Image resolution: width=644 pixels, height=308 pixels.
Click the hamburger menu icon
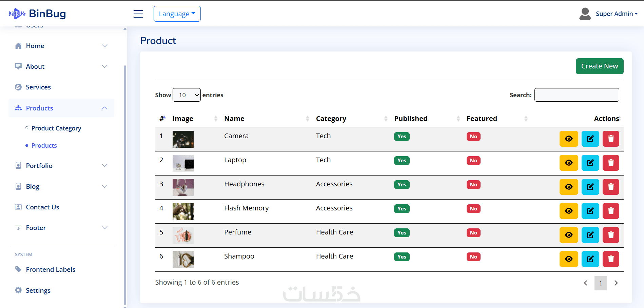tap(138, 14)
